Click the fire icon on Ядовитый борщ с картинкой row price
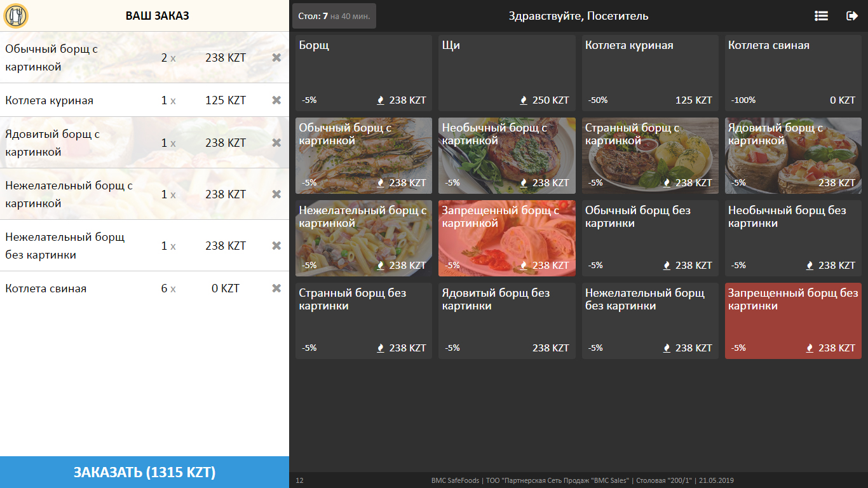The width and height of the screenshot is (868, 488). point(810,183)
